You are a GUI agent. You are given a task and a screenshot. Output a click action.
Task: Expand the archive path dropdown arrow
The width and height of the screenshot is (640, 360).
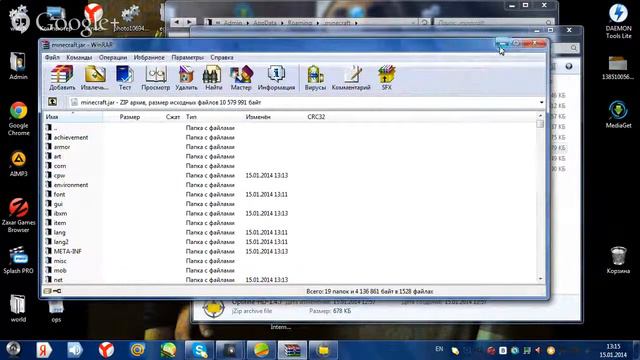point(541,102)
